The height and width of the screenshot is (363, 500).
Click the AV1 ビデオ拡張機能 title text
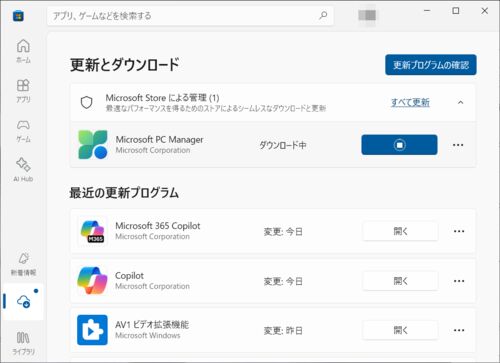click(x=152, y=324)
